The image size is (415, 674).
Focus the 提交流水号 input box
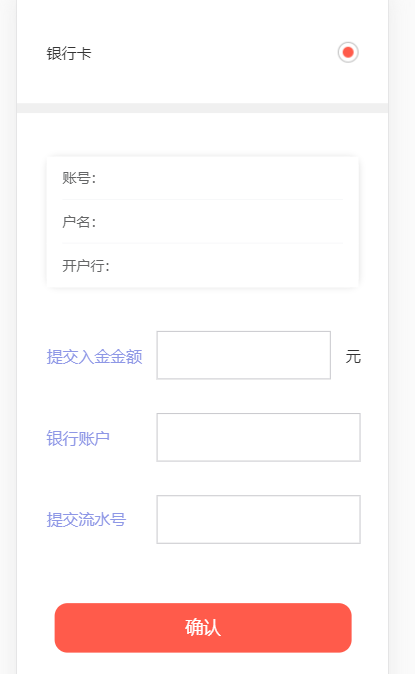pos(258,519)
